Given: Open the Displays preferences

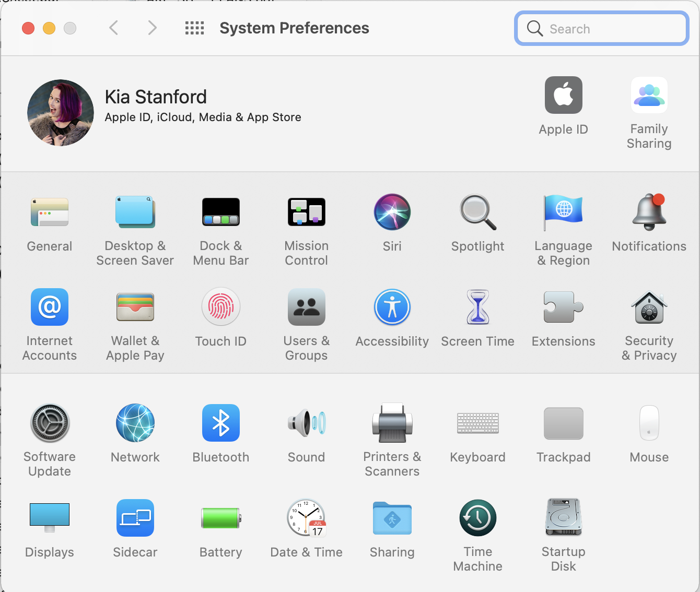Looking at the screenshot, I should (50, 518).
